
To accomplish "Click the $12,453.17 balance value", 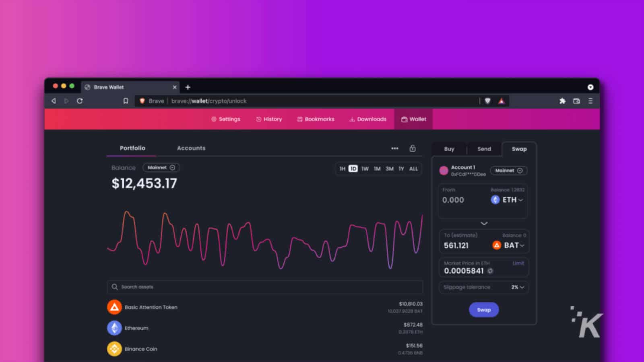I will click(x=144, y=183).
